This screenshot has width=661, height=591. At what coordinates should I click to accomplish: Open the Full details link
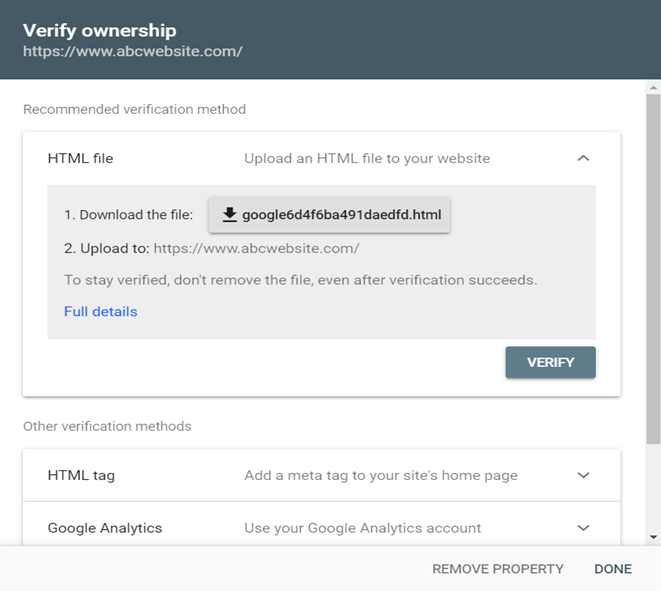(100, 311)
